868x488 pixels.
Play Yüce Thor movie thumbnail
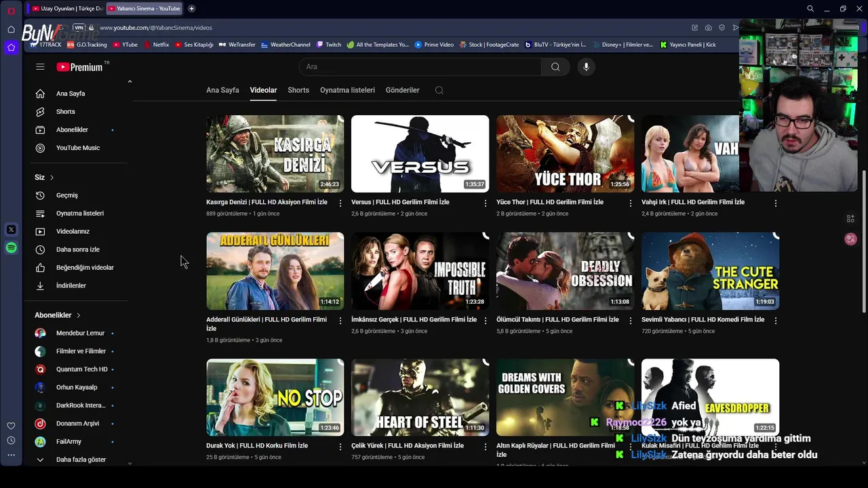(x=565, y=154)
